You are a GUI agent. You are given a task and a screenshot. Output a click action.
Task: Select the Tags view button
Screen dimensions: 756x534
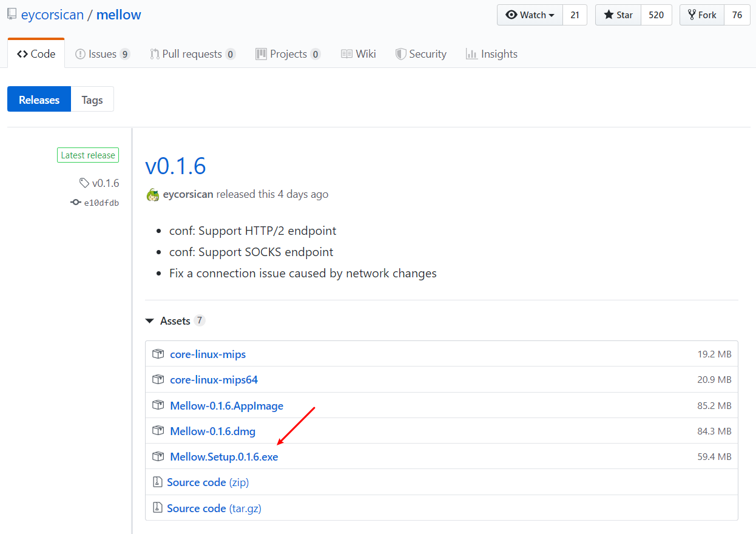[92, 100]
